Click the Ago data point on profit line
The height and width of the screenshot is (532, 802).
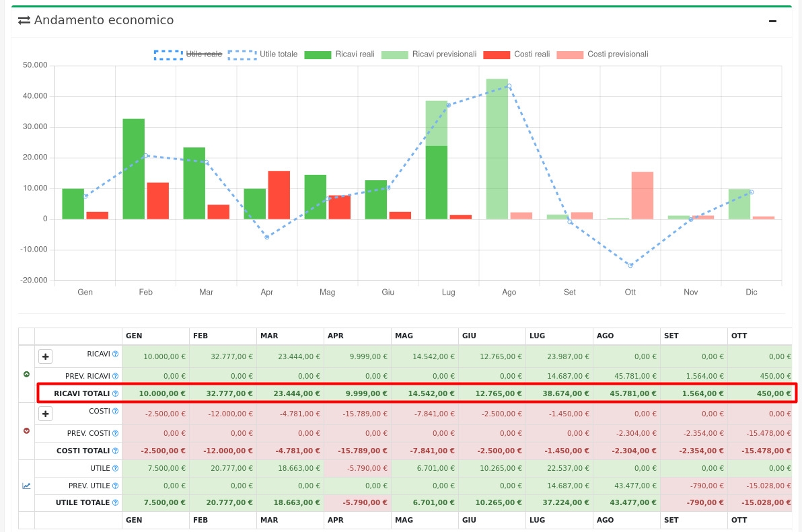[x=509, y=86]
